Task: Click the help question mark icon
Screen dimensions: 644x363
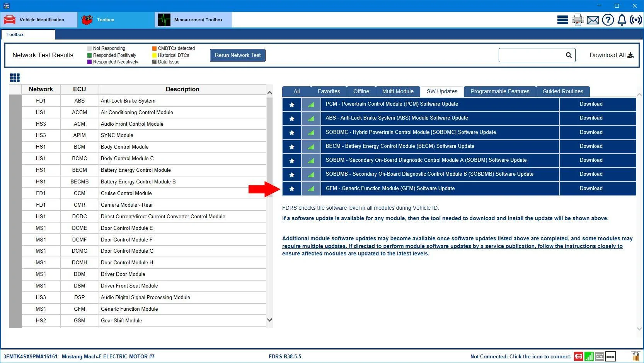Action: pos(608,20)
